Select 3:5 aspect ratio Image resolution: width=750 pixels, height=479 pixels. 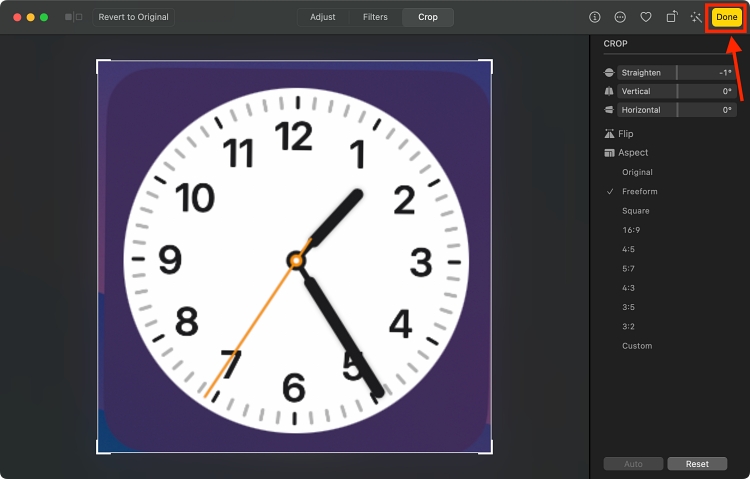(x=629, y=307)
